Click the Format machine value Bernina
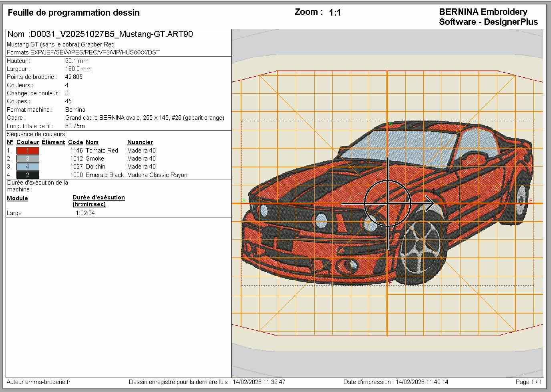 click(75, 110)
